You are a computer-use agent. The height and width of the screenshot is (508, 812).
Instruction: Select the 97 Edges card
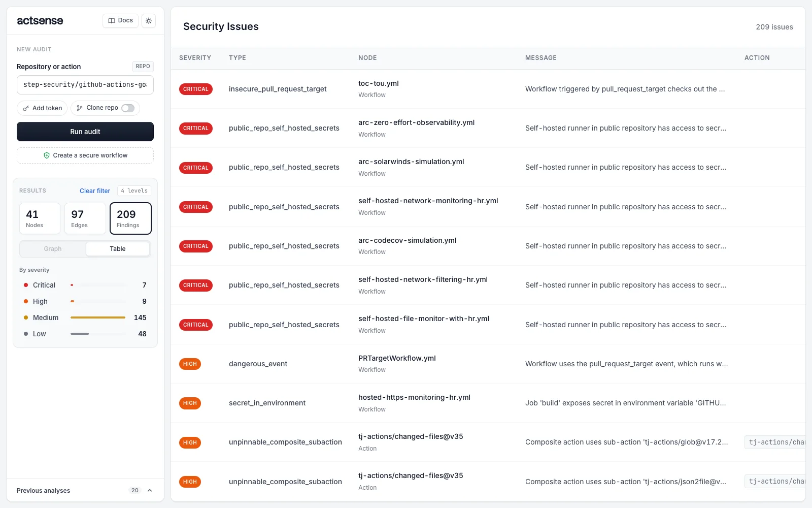click(85, 218)
